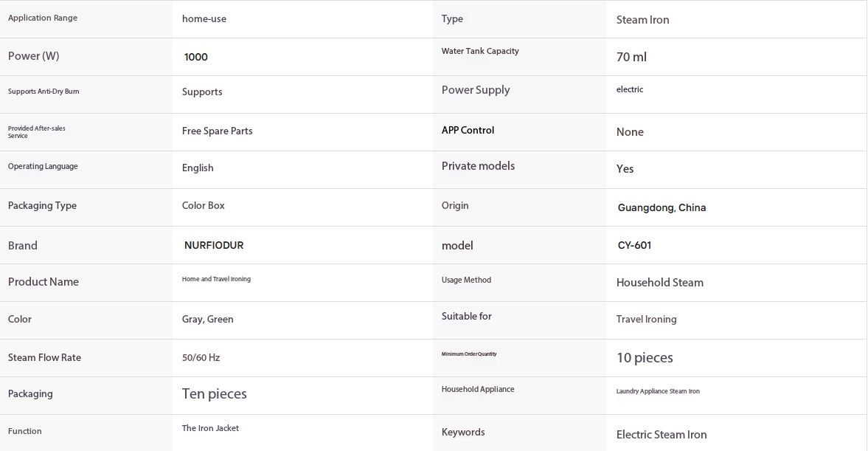Click the 50/60 Hz value
The image size is (868, 451).
[x=201, y=357]
